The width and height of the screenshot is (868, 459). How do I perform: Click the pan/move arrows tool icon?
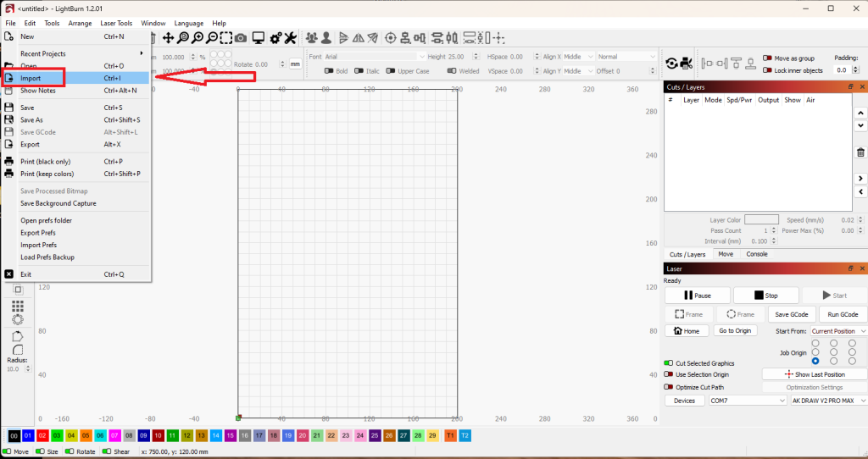168,38
